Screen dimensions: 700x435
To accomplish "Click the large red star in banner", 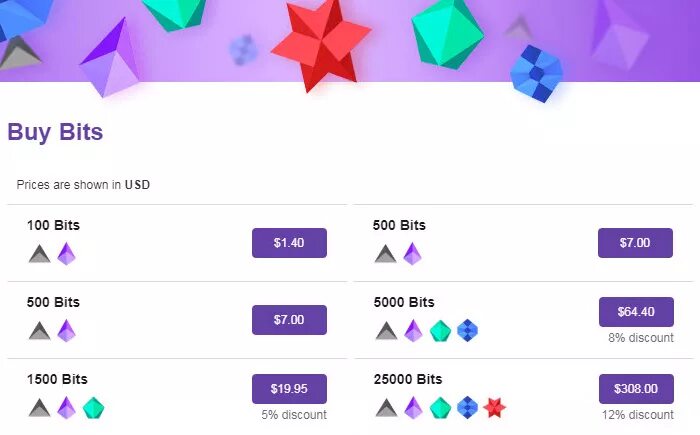I will pyautogui.click(x=320, y=45).
